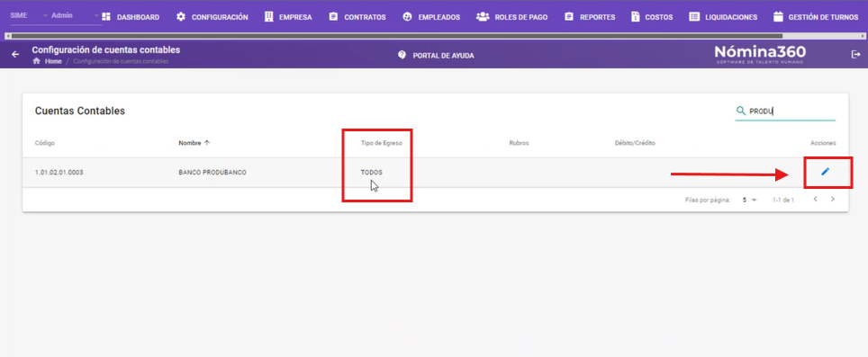The image size is (868, 357).
Task: Click the search magnifier icon
Action: pyautogui.click(x=741, y=112)
